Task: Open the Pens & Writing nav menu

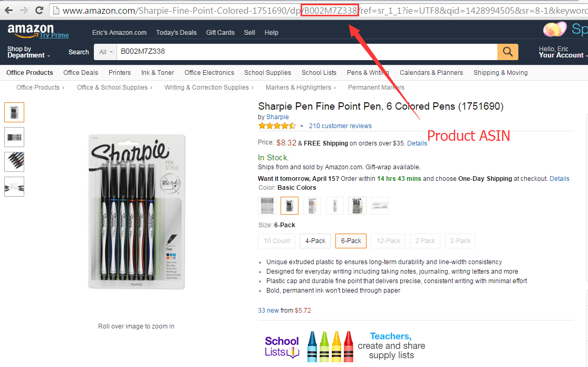Action: (367, 72)
